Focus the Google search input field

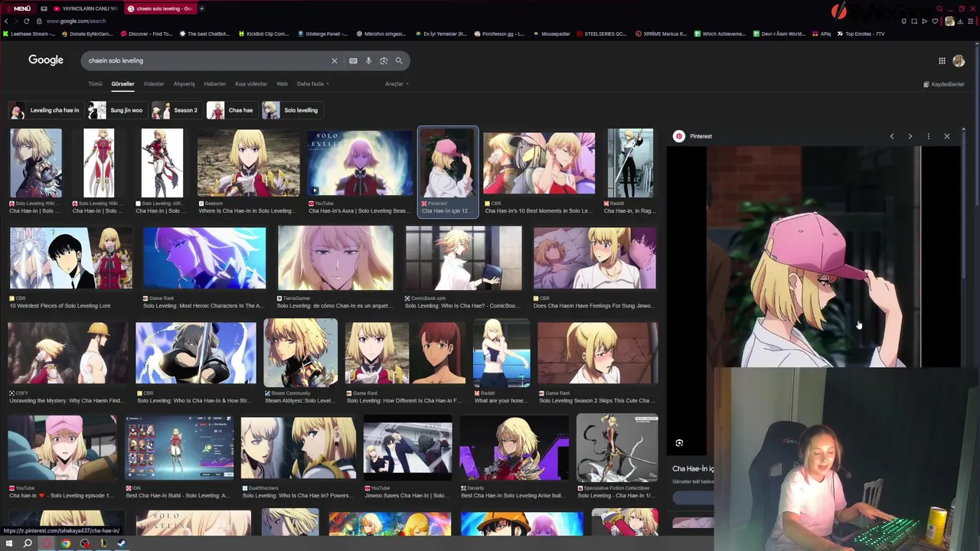pyautogui.click(x=207, y=60)
